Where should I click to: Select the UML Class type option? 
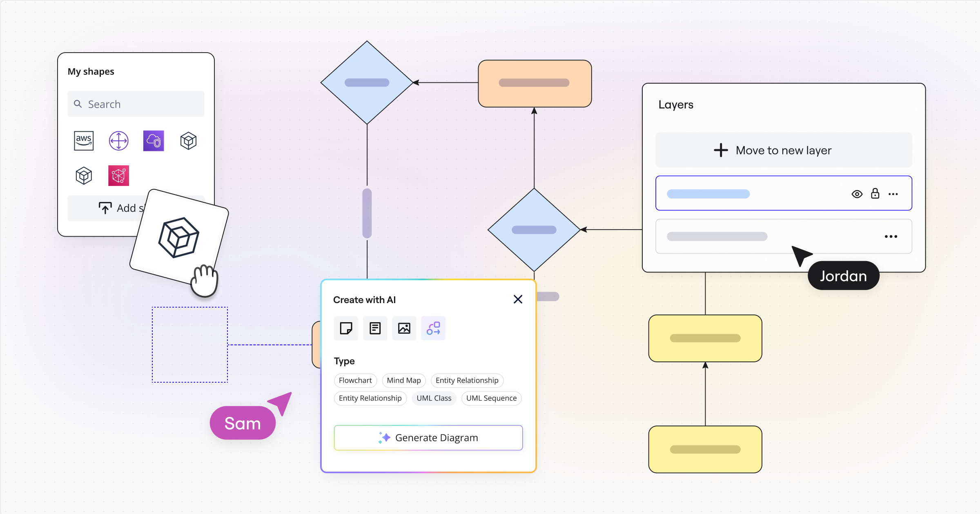coord(434,399)
